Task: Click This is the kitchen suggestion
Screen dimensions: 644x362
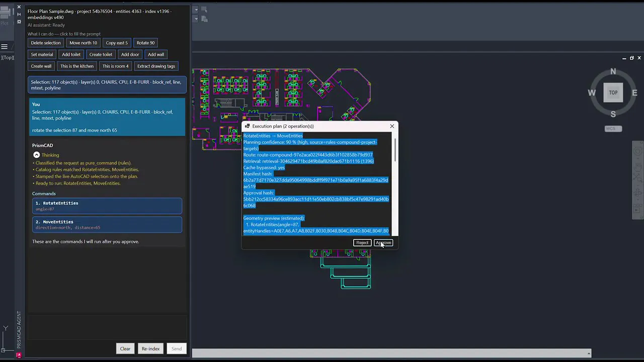Action: pyautogui.click(x=77, y=66)
